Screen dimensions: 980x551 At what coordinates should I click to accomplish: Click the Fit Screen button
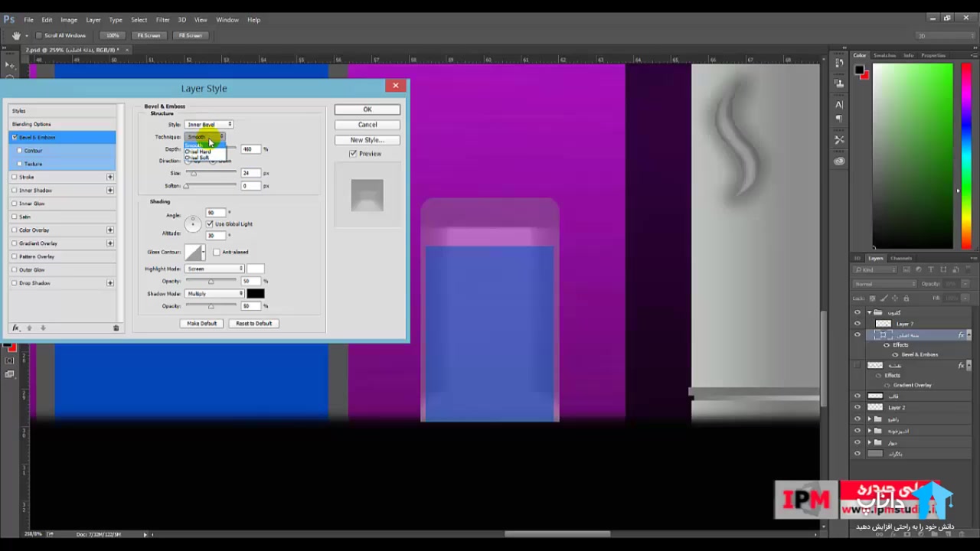pos(149,35)
